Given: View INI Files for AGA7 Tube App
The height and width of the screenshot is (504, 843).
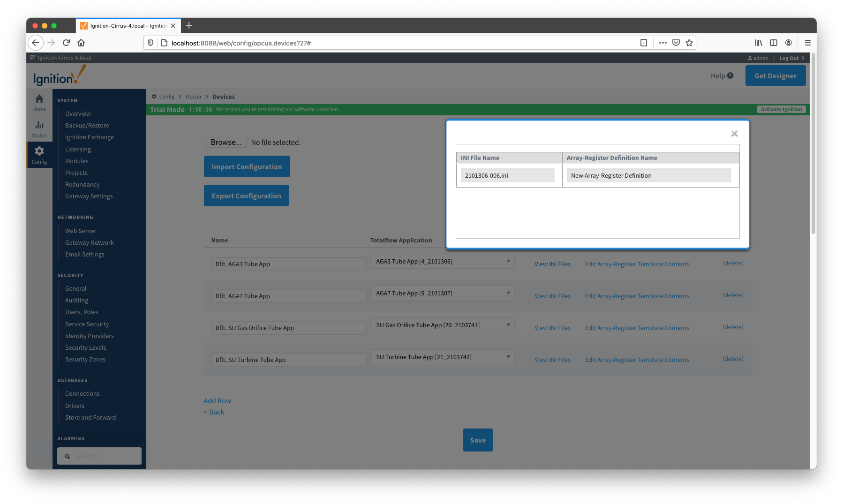Looking at the screenshot, I should point(552,296).
